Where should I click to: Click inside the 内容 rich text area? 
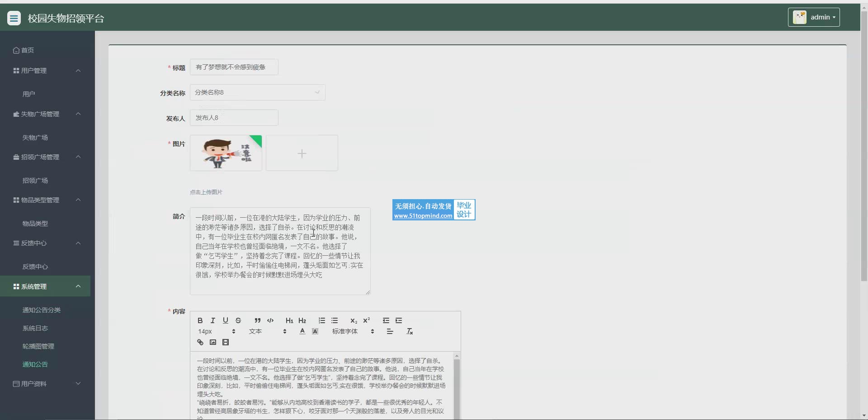322,386
